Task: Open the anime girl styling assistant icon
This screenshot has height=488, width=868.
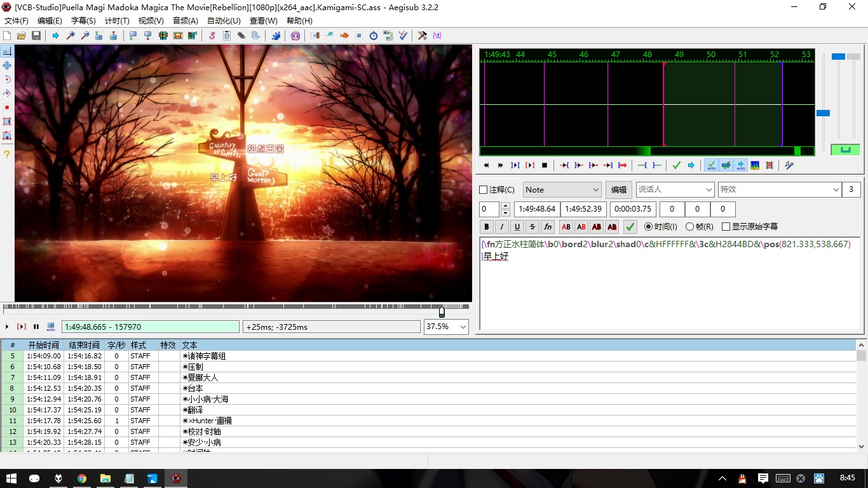Action: pos(295,36)
